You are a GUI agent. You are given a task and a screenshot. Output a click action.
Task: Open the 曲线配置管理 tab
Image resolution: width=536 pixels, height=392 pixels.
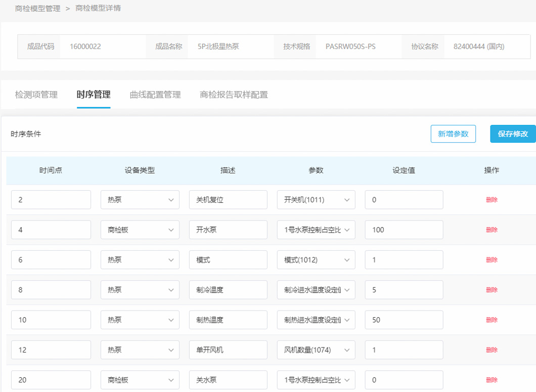click(155, 95)
